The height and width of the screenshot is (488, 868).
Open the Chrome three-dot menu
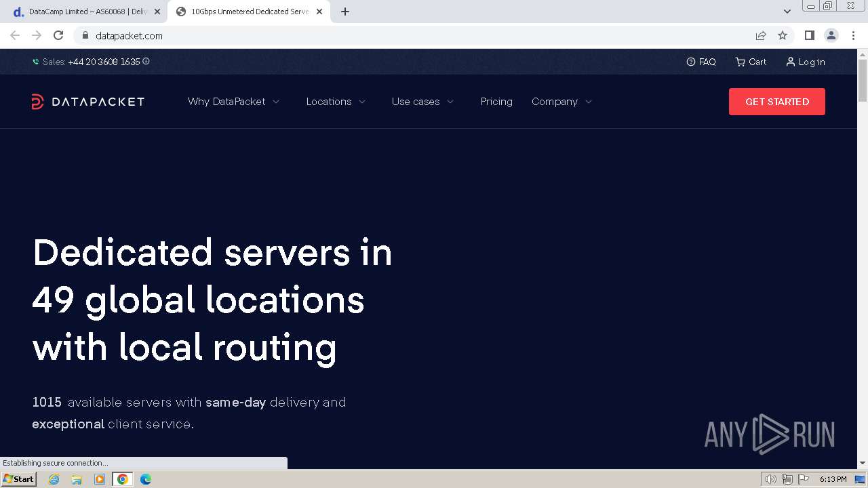point(853,35)
